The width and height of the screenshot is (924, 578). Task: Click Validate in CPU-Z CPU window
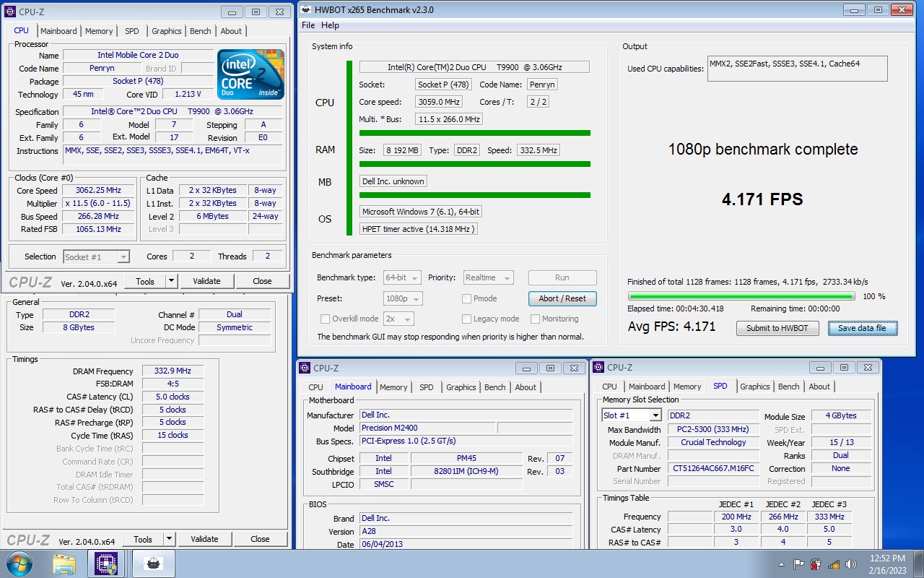point(206,281)
